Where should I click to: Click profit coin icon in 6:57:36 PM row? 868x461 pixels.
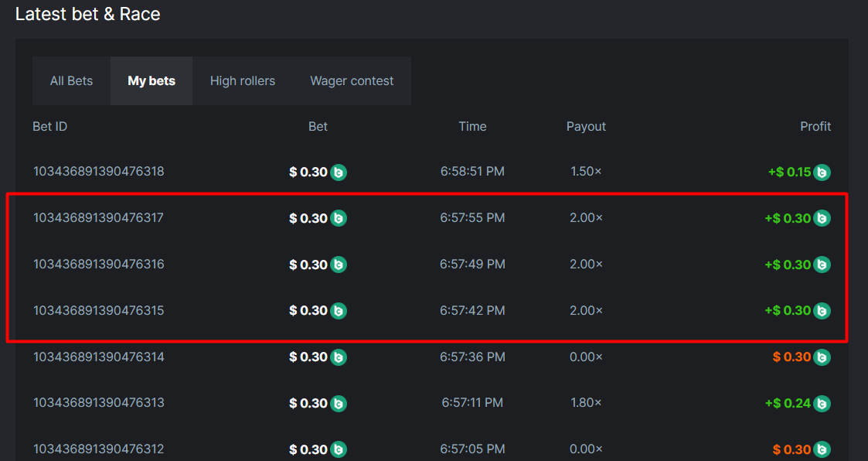(822, 357)
